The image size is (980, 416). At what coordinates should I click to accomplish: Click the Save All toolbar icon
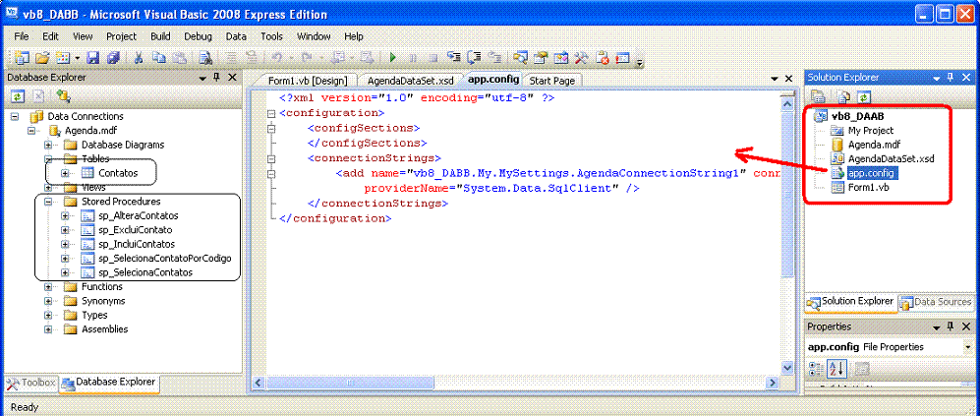tap(113, 58)
